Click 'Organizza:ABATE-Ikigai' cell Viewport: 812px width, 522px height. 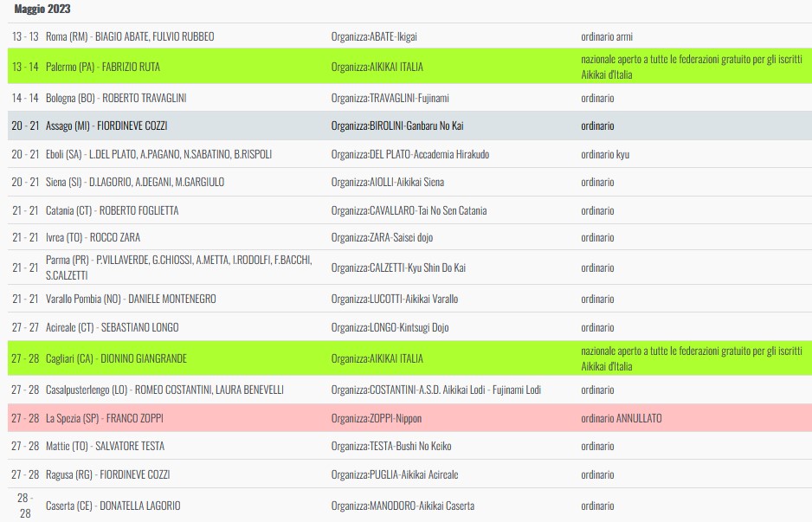tap(374, 36)
